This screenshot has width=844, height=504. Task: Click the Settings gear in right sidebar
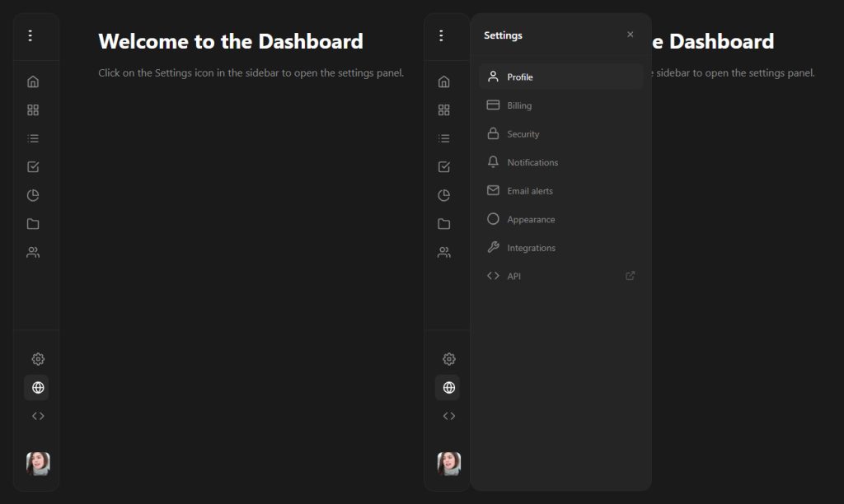click(x=449, y=359)
